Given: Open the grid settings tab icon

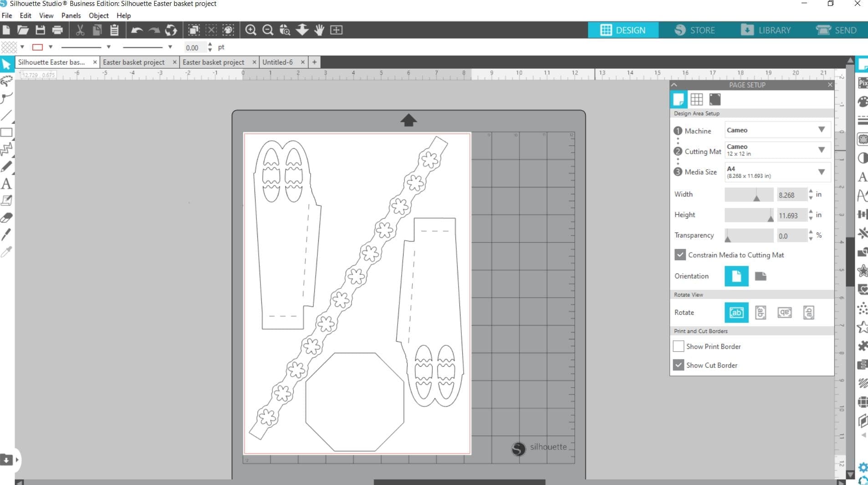Looking at the screenshot, I should (x=696, y=99).
